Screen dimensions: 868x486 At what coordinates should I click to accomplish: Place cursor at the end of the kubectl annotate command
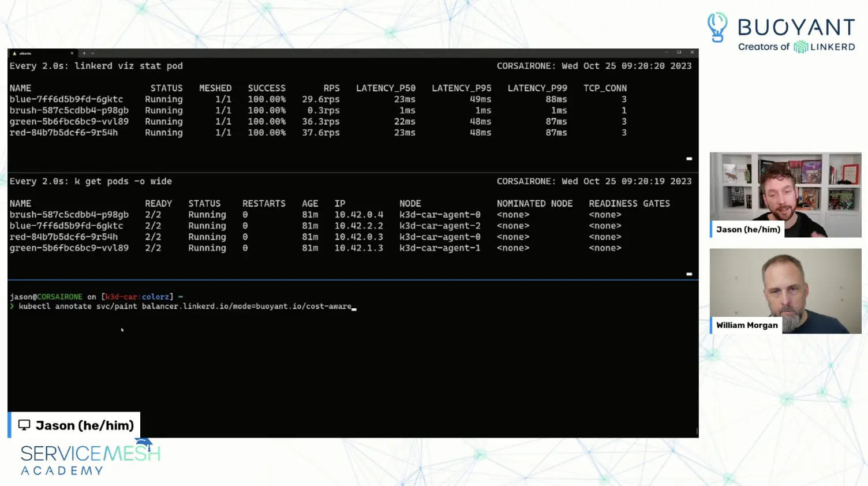(354, 306)
